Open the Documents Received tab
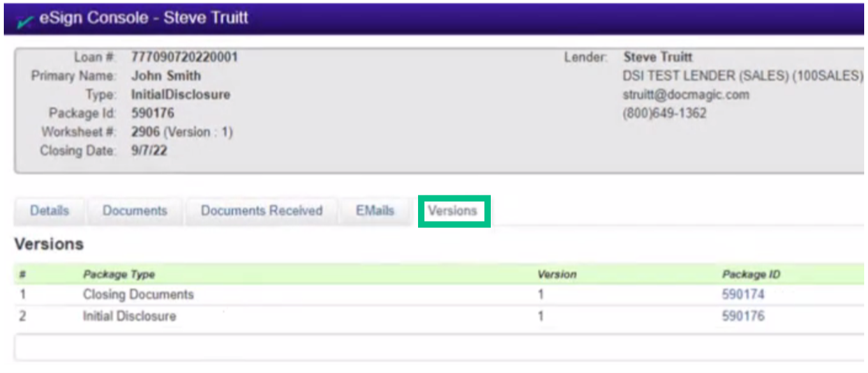The width and height of the screenshot is (868, 373). (x=262, y=211)
